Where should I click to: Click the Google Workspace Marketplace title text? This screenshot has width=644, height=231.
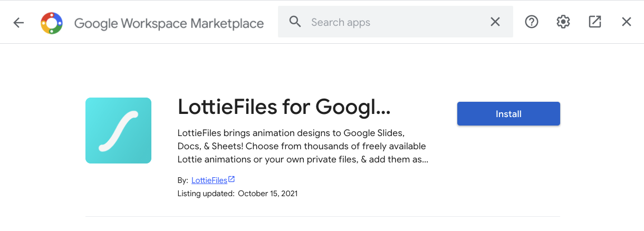[169, 23]
